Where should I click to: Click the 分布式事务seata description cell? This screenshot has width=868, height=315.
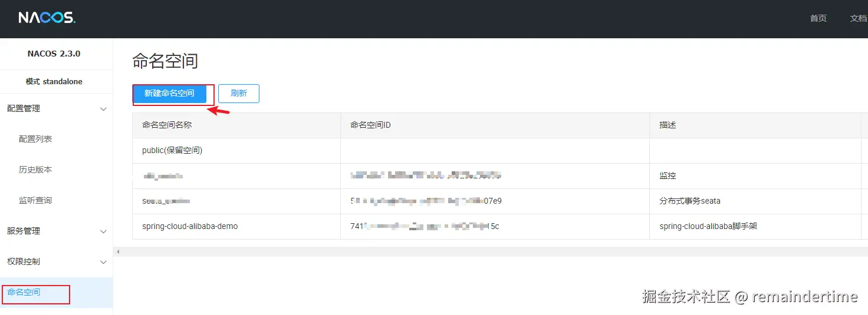tap(755, 201)
